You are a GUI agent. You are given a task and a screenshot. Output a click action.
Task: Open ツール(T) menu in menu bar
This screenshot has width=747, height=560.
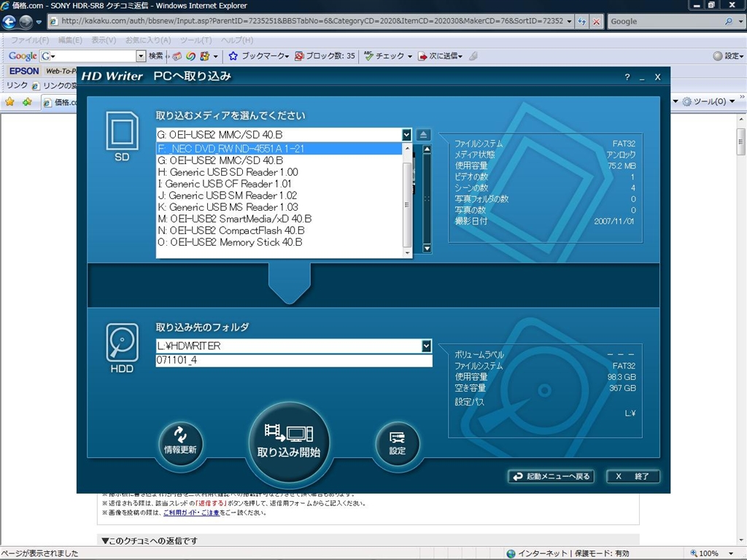196,40
